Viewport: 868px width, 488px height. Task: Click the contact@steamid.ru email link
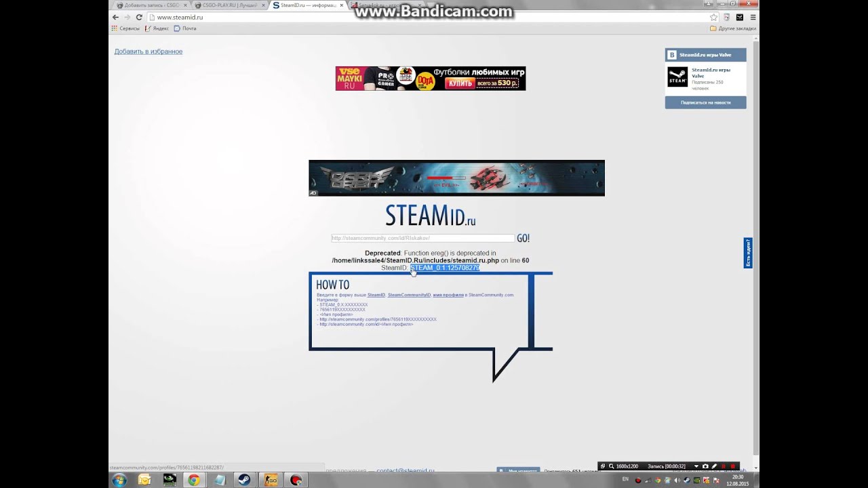pos(405,470)
